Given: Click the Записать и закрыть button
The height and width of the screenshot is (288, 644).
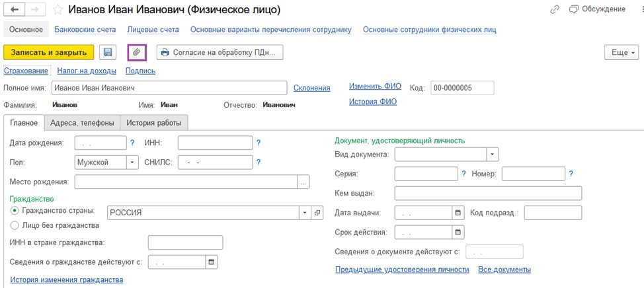Looking at the screenshot, I should click(48, 52).
